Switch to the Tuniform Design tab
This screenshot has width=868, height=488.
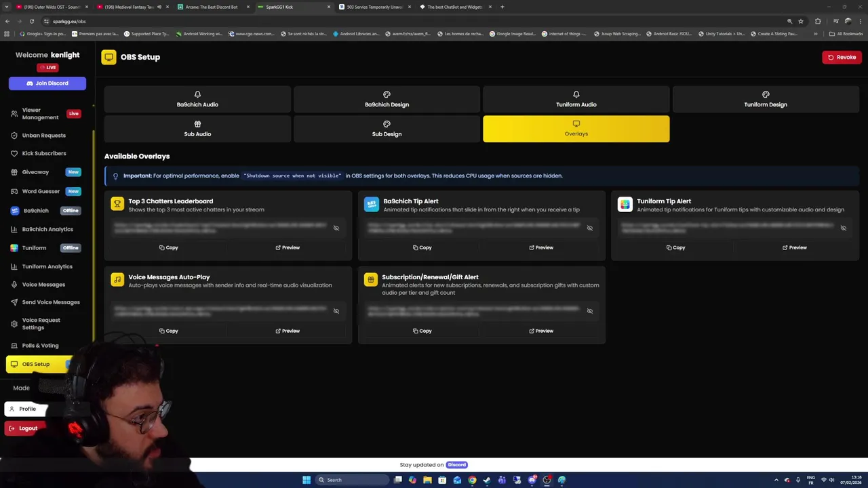766,99
